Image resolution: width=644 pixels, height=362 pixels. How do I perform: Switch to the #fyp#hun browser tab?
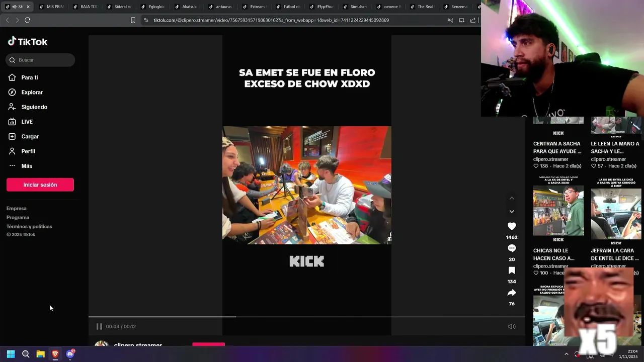(x=322, y=7)
